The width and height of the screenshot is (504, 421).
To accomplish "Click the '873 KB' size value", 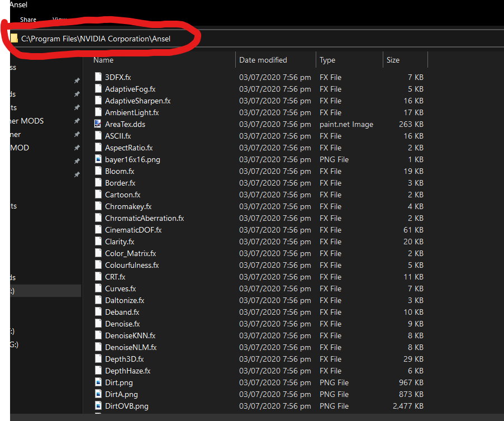I will click(411, 394).
